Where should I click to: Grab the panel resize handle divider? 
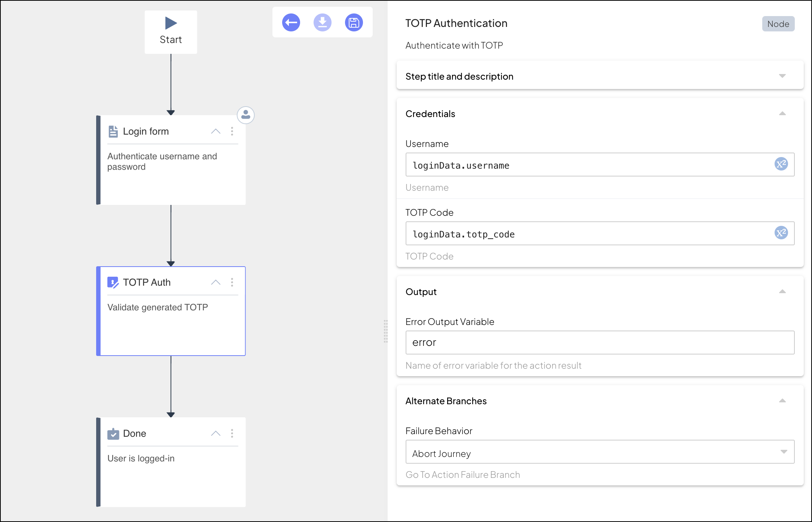[385, 331]
